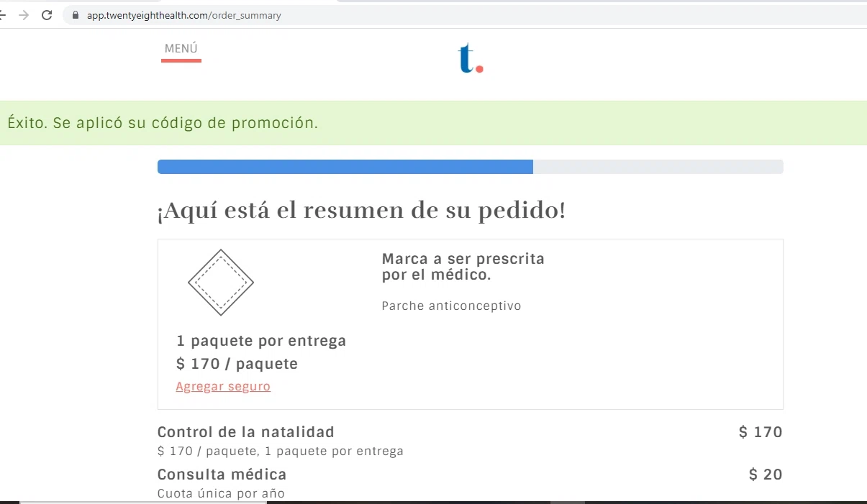
Task: Go forward with the browser arrow
Action: (x=24, y=15)
